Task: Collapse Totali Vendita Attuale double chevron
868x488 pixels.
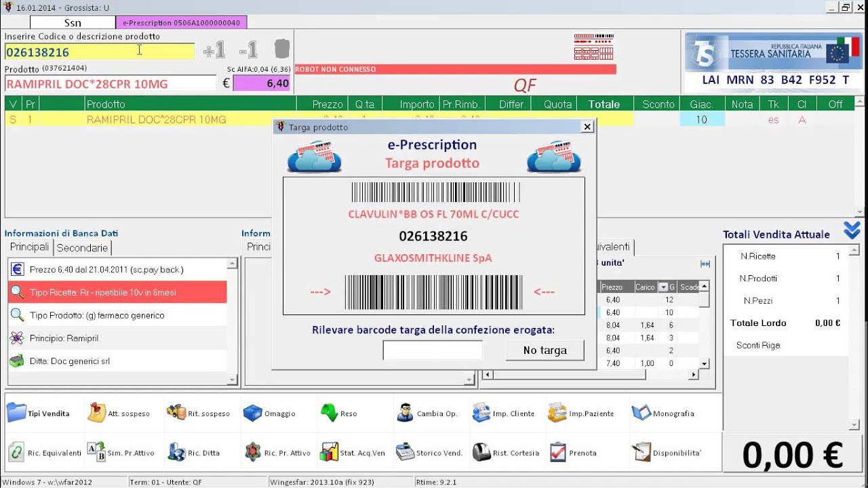Action: coord(852,230)
